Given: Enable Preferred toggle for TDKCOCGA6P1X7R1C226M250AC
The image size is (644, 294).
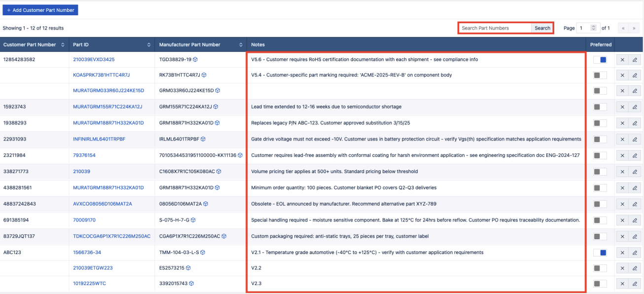Looking at the screenshot, I should pos(600,236).
